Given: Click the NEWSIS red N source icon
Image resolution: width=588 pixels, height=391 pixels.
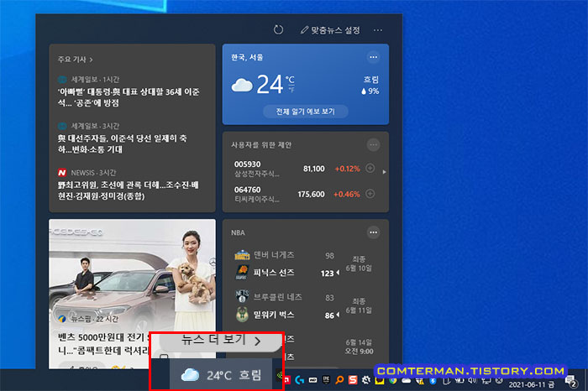Looking at the screenshot, I should pos(62,172).
